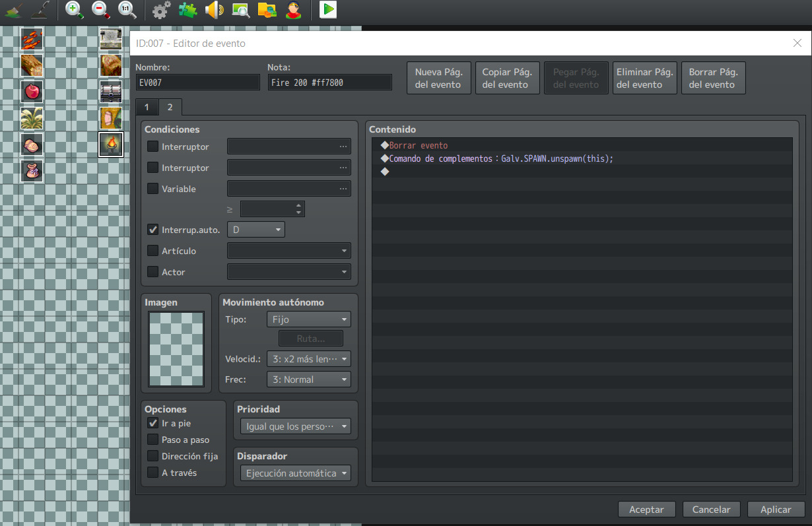Select the treasure chest event on map
812x526 pixels.
[x=111, y=92]
